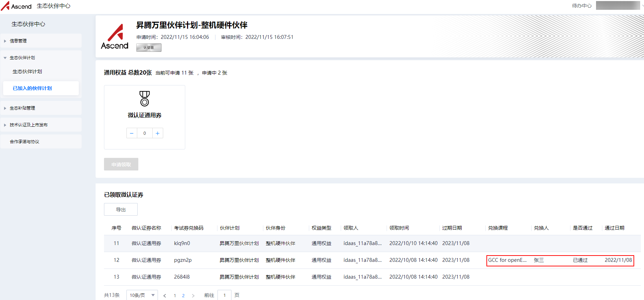Click exchange code kiq9n0
This screenshot has width=644, height=300.
[x=182, y=243]
